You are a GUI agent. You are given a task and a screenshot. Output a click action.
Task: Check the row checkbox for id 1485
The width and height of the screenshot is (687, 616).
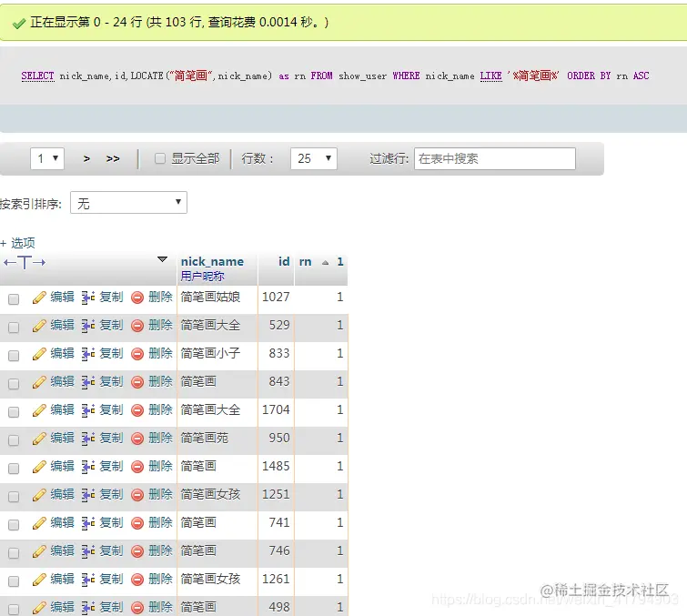pyautogui.click(x=14, y=469)
